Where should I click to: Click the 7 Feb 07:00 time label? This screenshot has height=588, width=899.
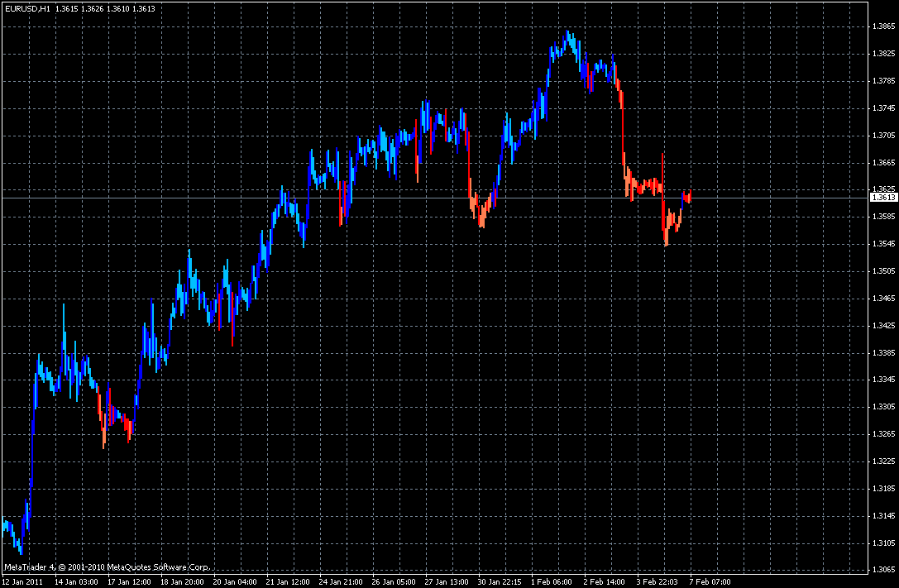pos(710,581)
